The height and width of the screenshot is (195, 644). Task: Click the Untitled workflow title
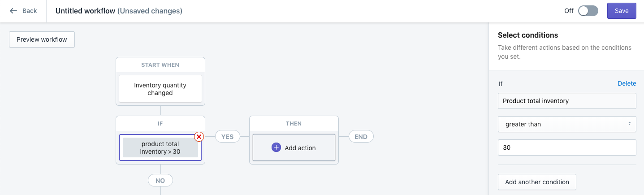point(85,11)
